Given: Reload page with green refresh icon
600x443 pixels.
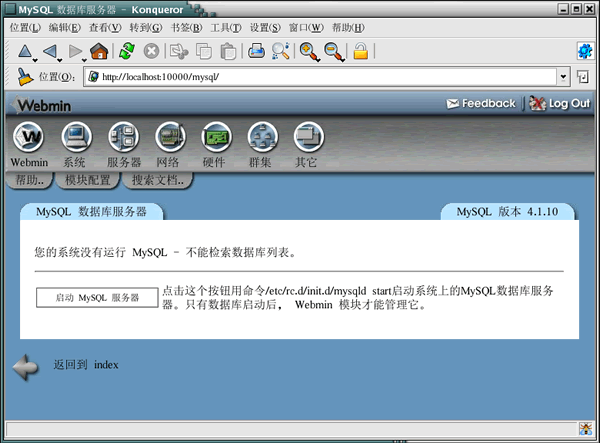Looking at the screenshot, I should tap(127, 51).
